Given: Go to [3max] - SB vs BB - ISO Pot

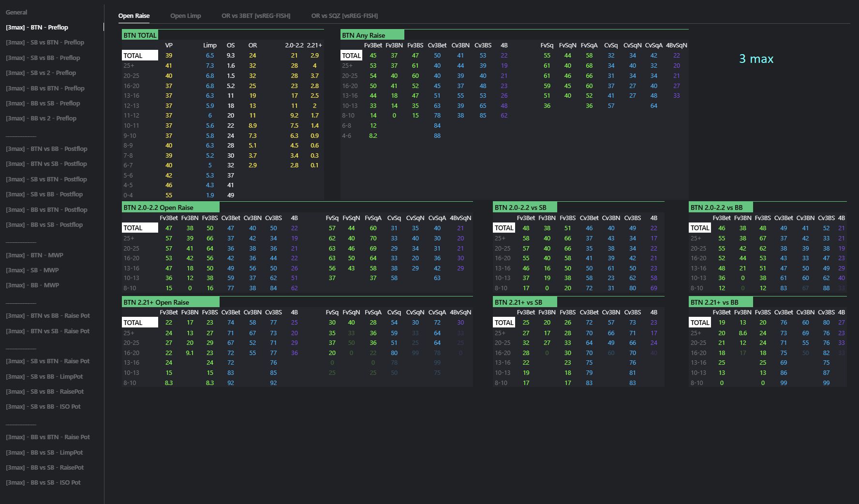Looking at the screenshot, I should [x=44, y=407].
